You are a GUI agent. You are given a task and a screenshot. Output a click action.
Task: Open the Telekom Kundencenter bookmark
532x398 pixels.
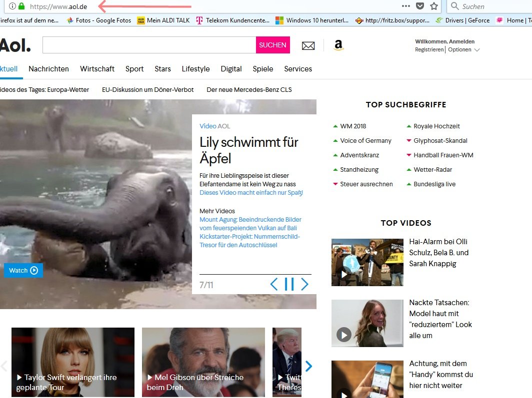(233, 20)
